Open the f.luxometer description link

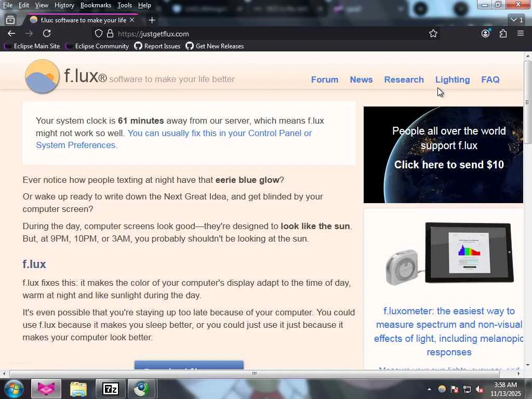tap(448, 331)
